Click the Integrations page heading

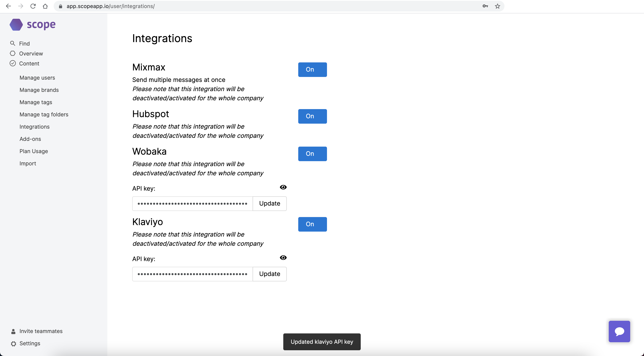click(162, 38)
